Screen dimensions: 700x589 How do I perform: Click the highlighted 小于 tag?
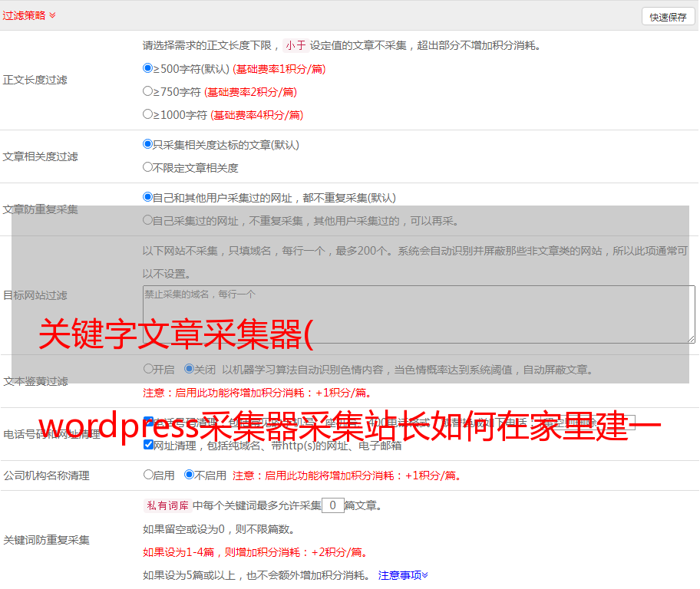pyautogui.click(x=296, y=45)
